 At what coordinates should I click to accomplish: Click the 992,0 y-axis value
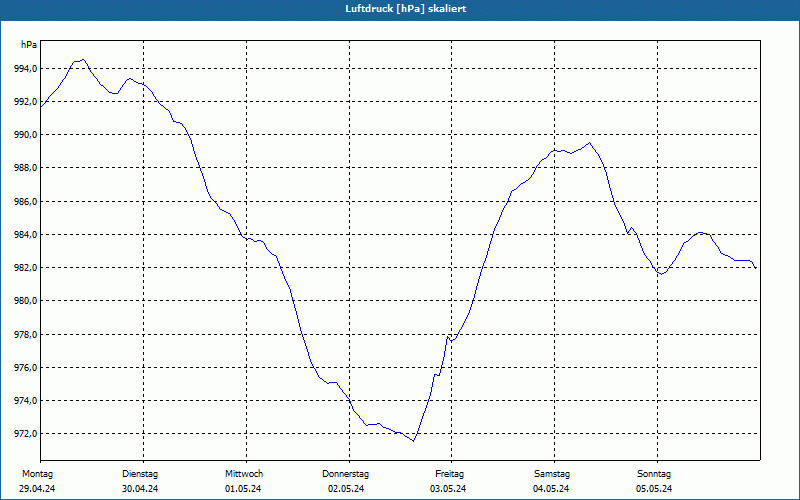pos(27,102)
